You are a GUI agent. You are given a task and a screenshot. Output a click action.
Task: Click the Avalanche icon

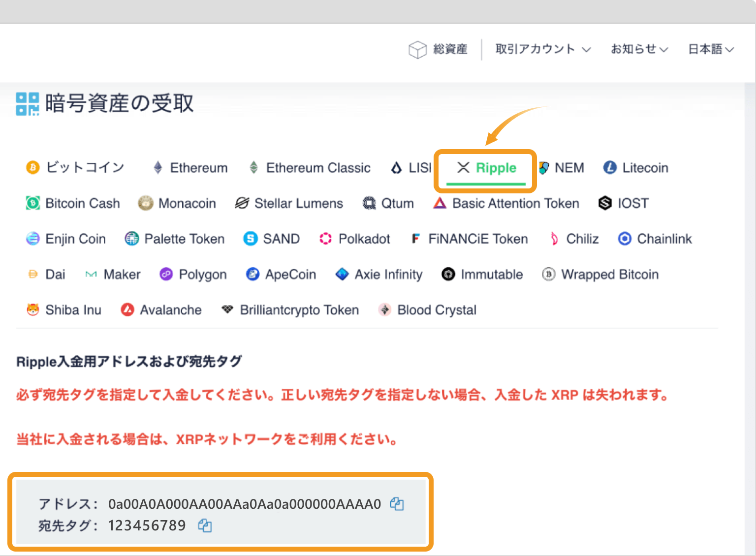pos(127,309)
